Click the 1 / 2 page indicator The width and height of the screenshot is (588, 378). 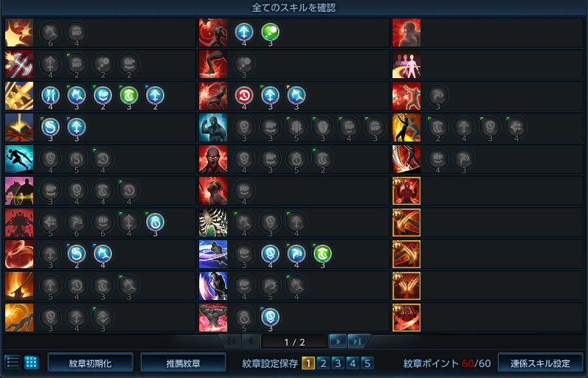(x=294, y=342)
